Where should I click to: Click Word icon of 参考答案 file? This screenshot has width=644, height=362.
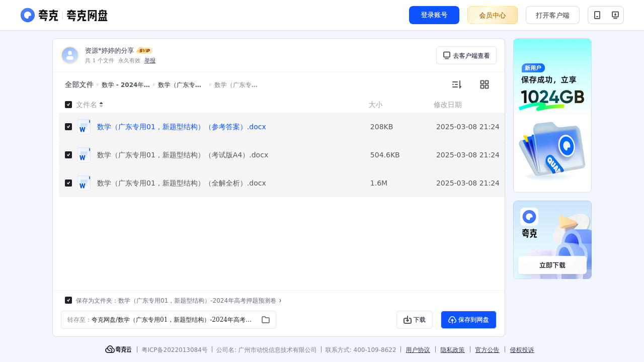click(x=84, y=127)
